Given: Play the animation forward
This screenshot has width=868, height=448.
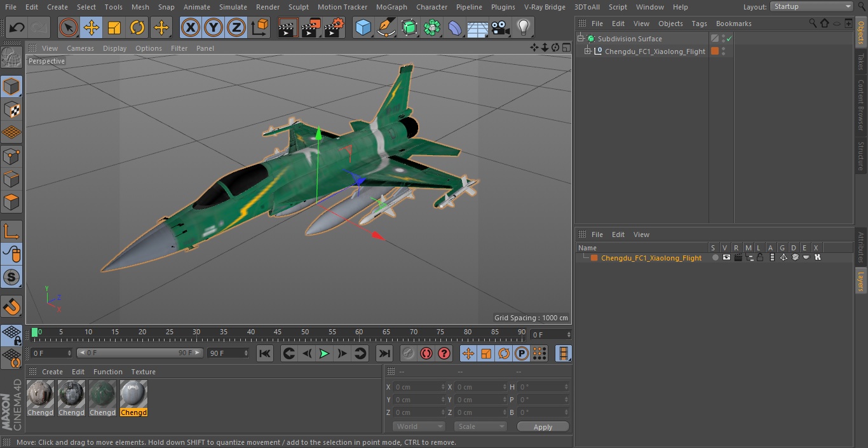Looking at the screenshot, I should (324, 353).
